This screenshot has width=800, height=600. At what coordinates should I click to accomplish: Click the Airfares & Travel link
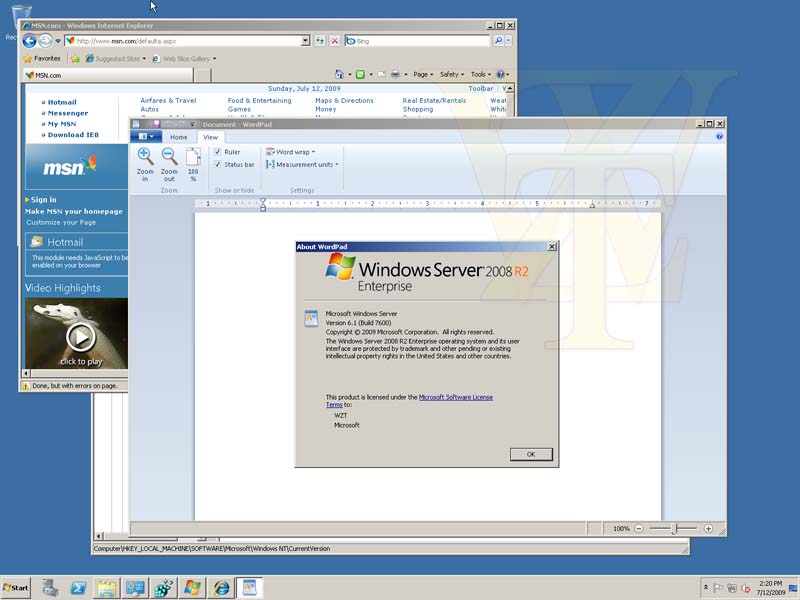point(168,101)
